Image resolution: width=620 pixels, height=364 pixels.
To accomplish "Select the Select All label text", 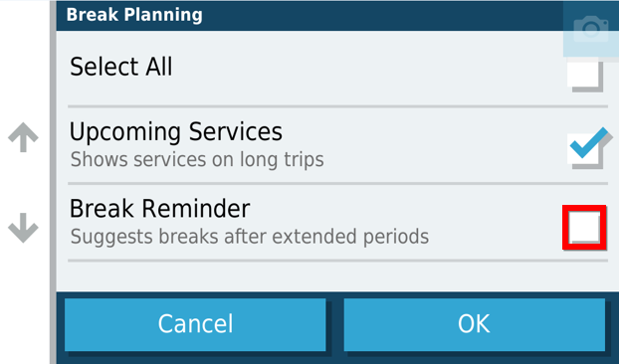I will tap(121, 67).
